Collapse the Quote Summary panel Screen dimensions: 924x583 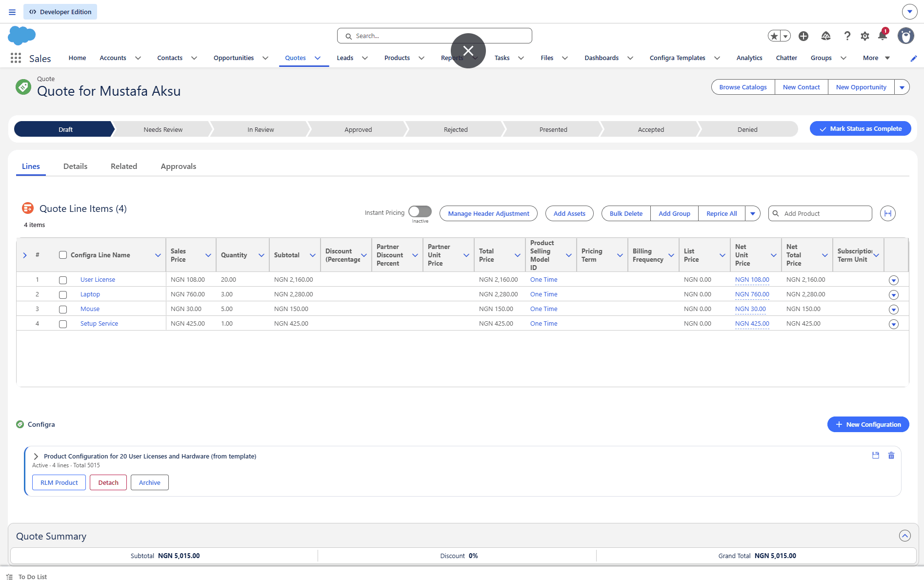pyautogui.click(x=905, y=536)
